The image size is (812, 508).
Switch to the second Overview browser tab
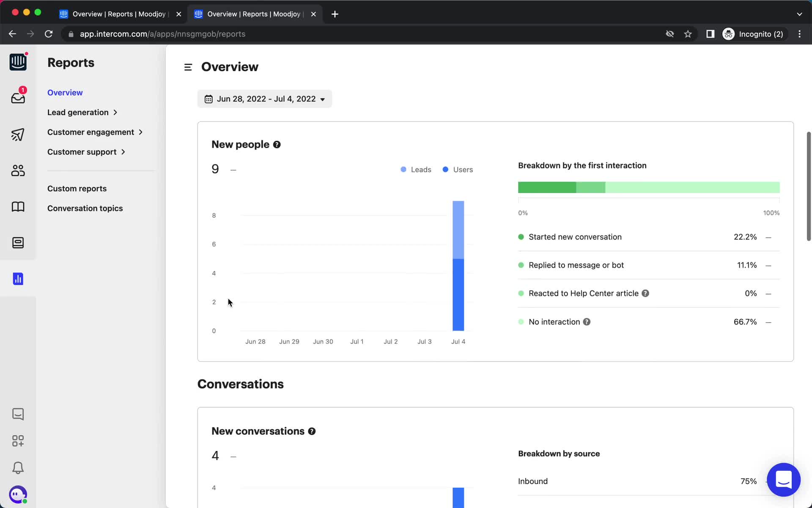point(255,14)
